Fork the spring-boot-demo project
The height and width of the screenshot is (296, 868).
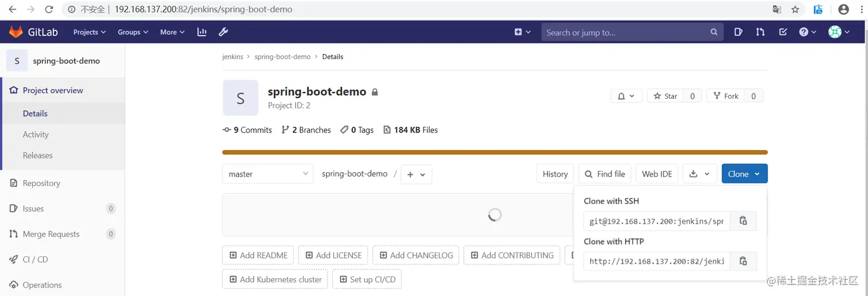725,96
